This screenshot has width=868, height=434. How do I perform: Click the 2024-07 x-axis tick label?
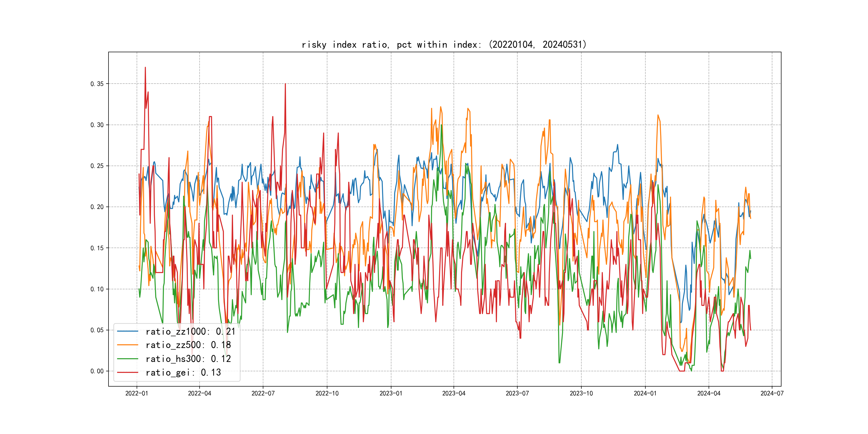pos(772,394)
